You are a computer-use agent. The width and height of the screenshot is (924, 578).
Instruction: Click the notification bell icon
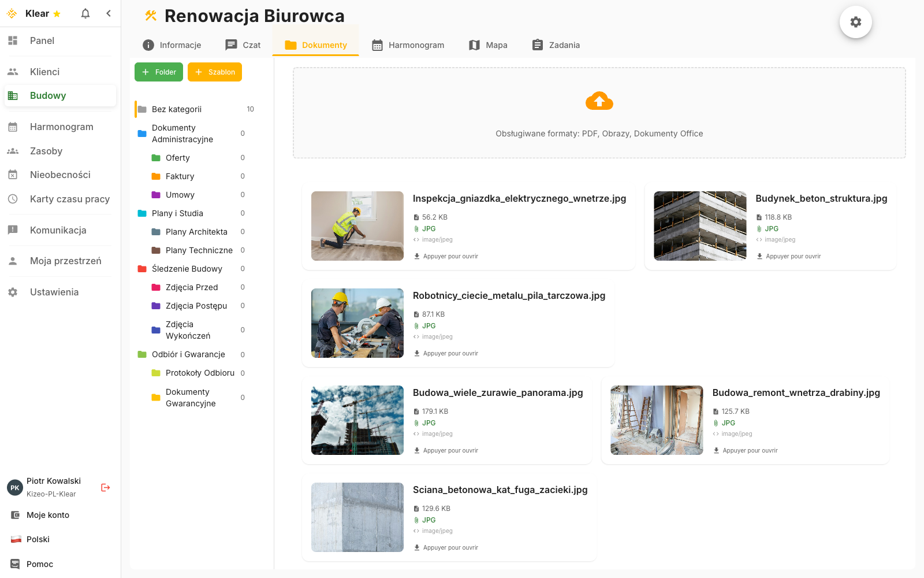(85, 13)
